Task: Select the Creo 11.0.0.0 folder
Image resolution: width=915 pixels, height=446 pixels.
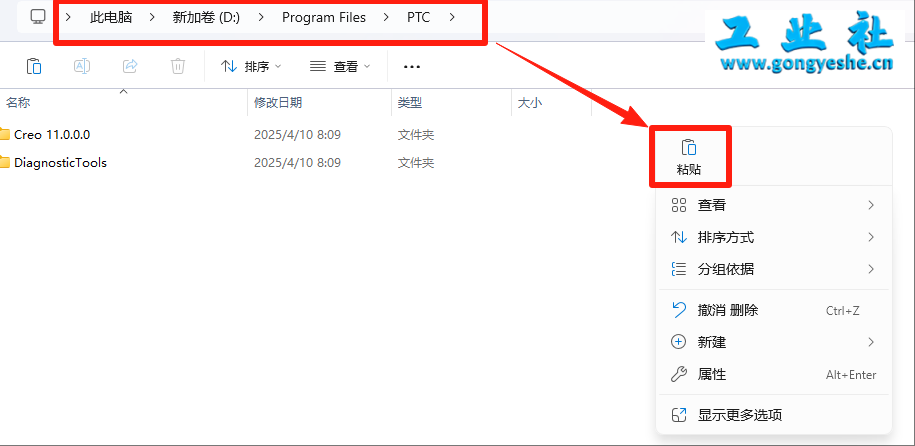Action: 52,135
